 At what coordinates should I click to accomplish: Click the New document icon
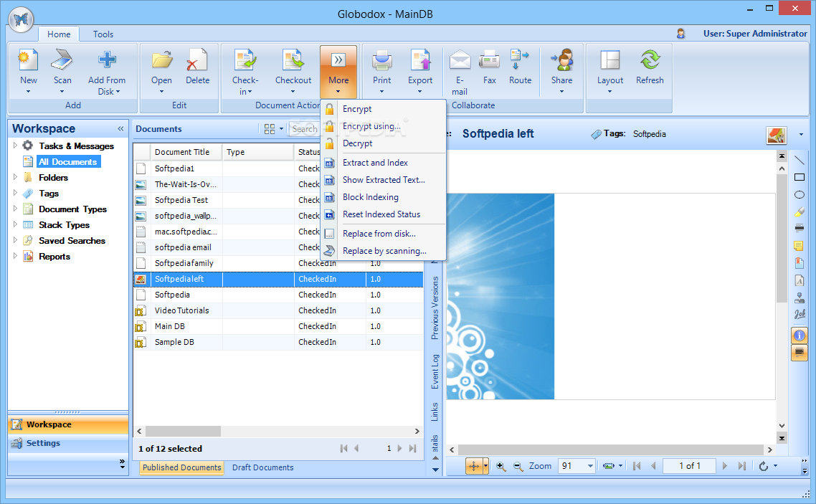[28, 60]
